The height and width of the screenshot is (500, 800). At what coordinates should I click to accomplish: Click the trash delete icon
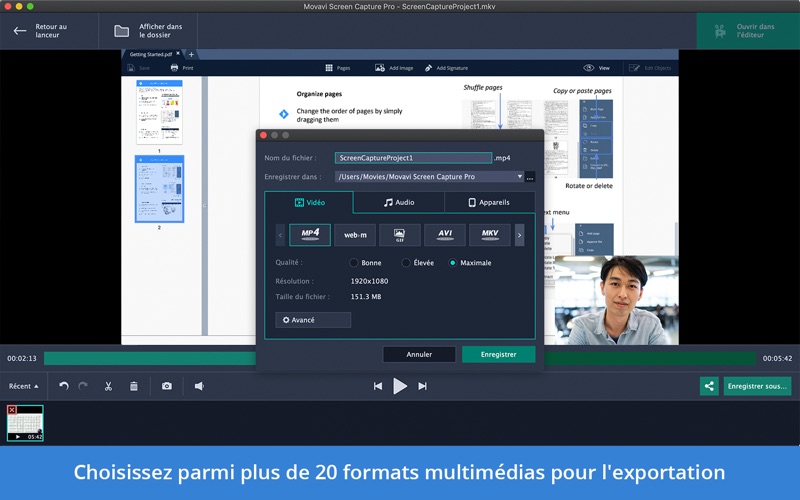click(x=134, y=386)
